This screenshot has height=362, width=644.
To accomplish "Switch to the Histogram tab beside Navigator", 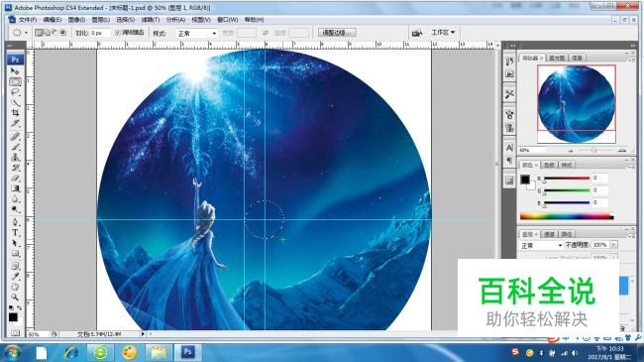I will coord(557,58).
